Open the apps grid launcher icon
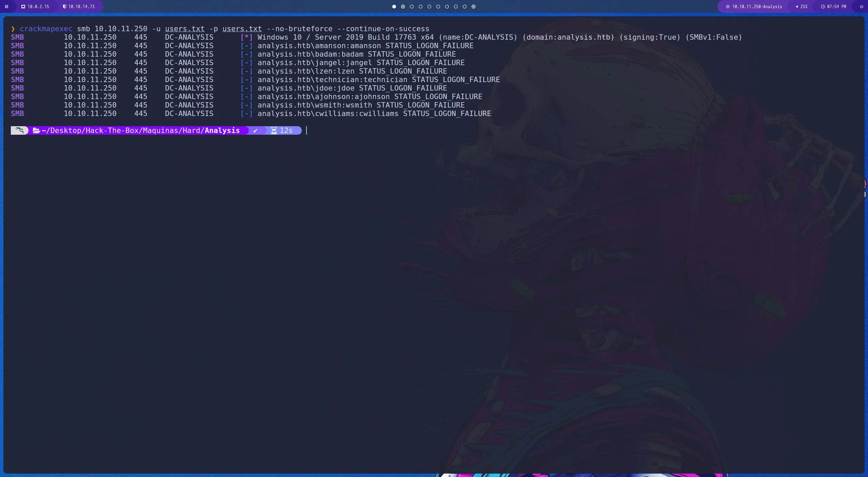This screenshot has height=477, width=868. tap(6, 6)
